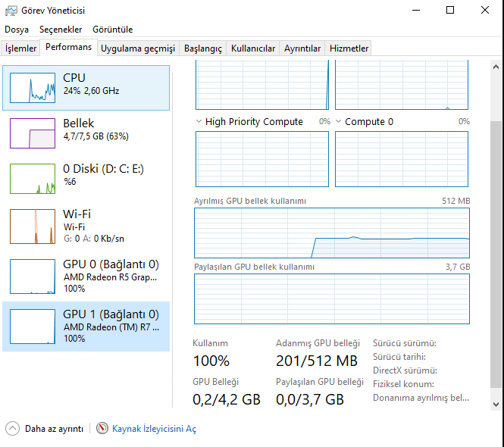Go to the Hizmetler tab
Image resolution: width=504 pixels, height=447 pixels.
coord(349,48)
